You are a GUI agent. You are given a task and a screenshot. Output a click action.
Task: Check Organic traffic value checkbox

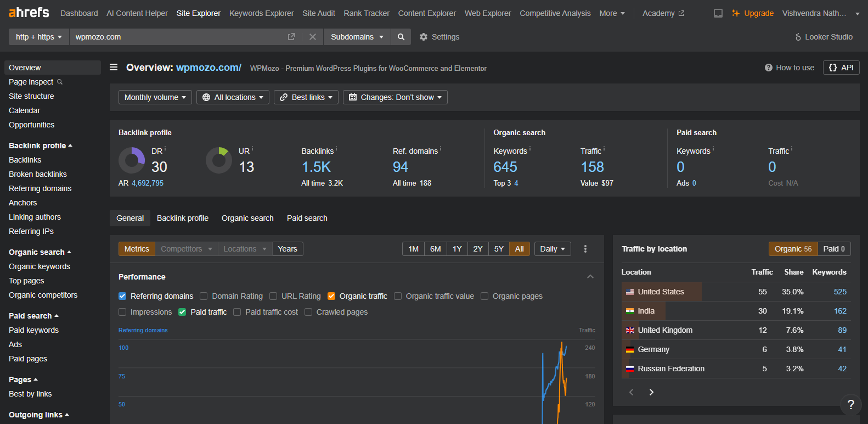click(x=398, y=296)
